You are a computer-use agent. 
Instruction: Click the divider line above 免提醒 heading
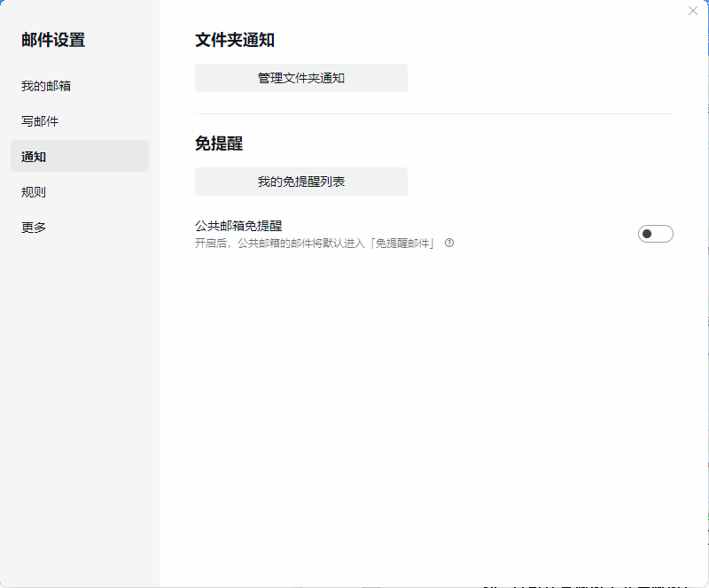pos(433,113)
